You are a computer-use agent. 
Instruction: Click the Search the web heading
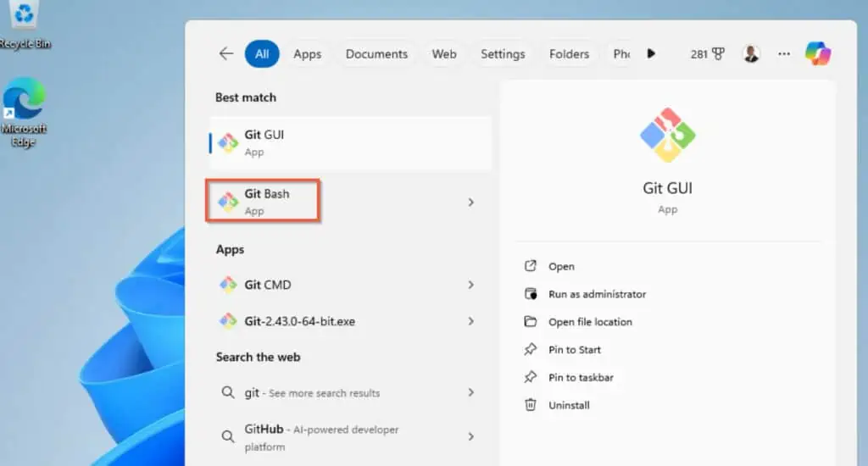[258, 357]
